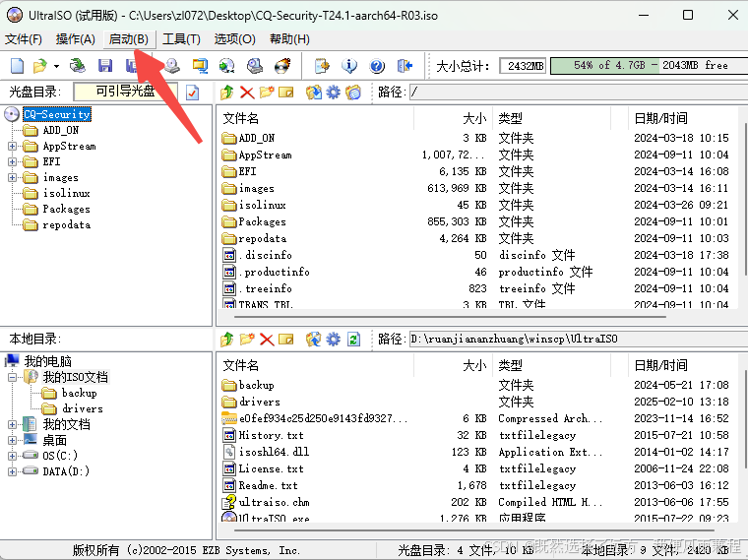The height and width of the screenshot is (560, 748).
Task: Click the Open CD/DVD toolbar icon
Action: [78, 66]
